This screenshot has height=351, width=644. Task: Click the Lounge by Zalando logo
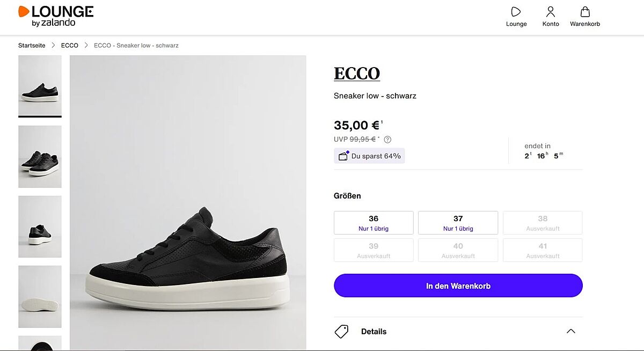tap(56, 16)
